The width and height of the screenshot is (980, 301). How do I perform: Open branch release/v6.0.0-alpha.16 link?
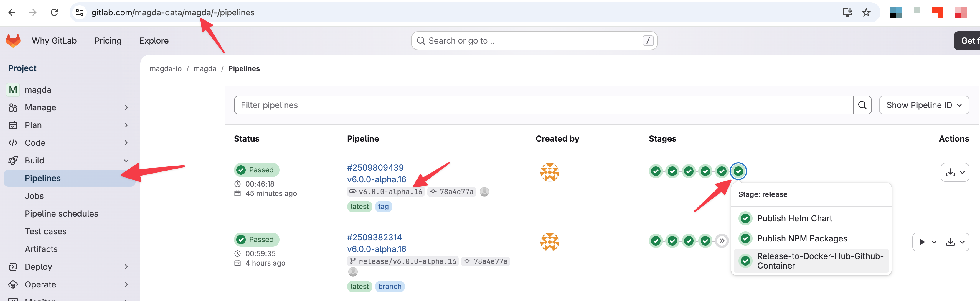pyautogui.click(x=407, y=261)
